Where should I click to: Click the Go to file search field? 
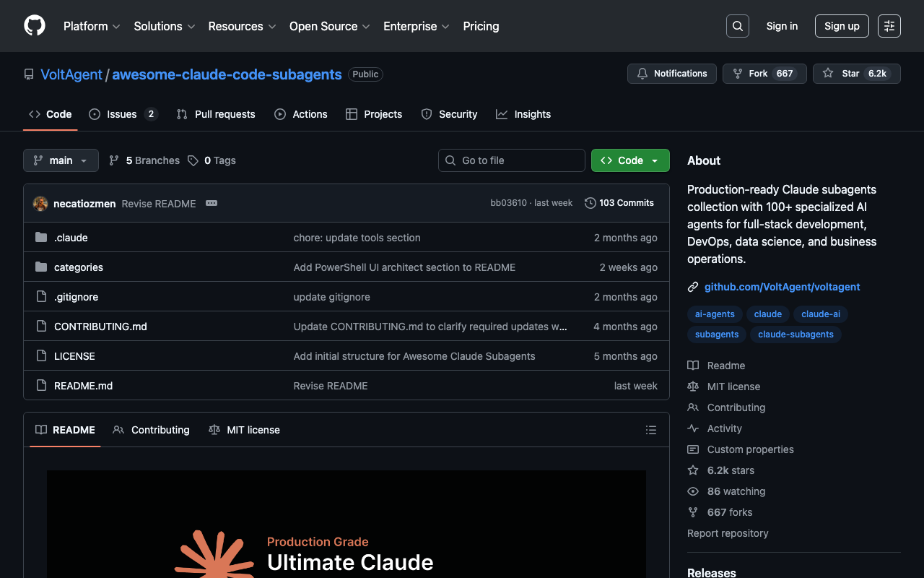[x=512, y=160]
